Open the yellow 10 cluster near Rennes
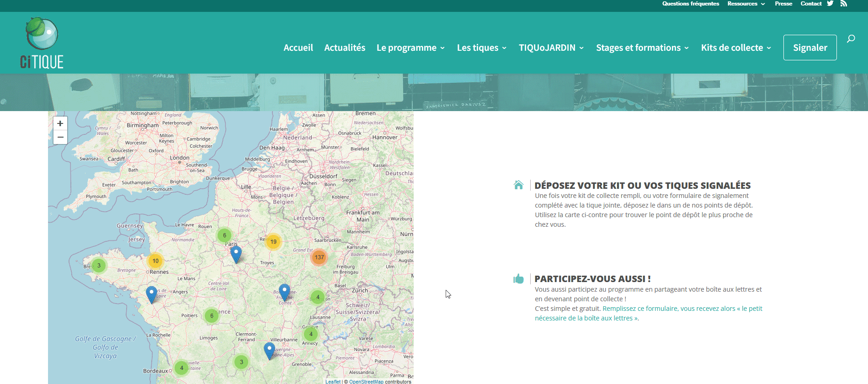This screenshot has width=868, height=384. coord(155,261)
